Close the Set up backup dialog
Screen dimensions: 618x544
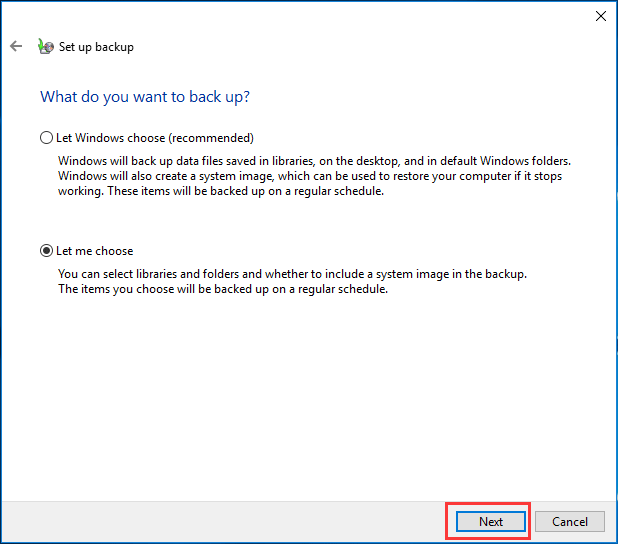click(601, 16)
